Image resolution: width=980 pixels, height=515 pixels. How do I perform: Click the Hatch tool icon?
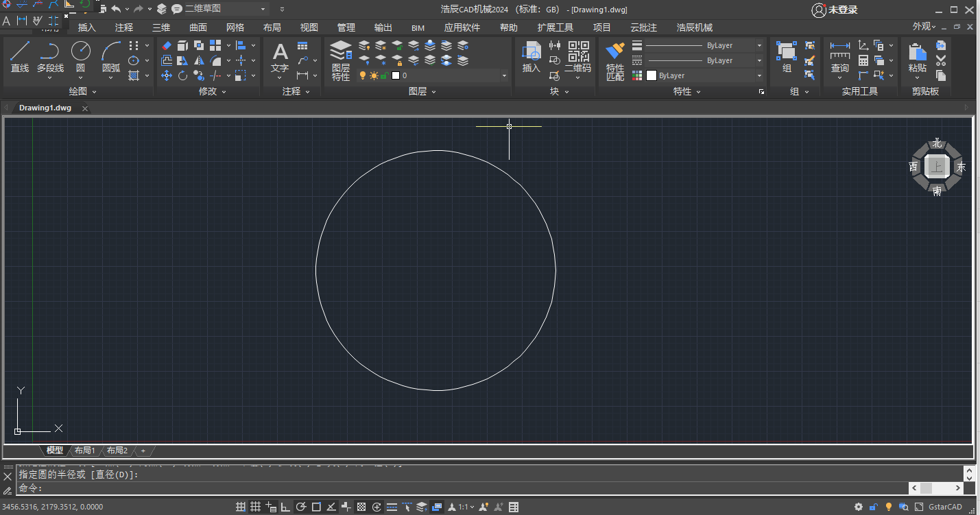[x=134, y=75]
